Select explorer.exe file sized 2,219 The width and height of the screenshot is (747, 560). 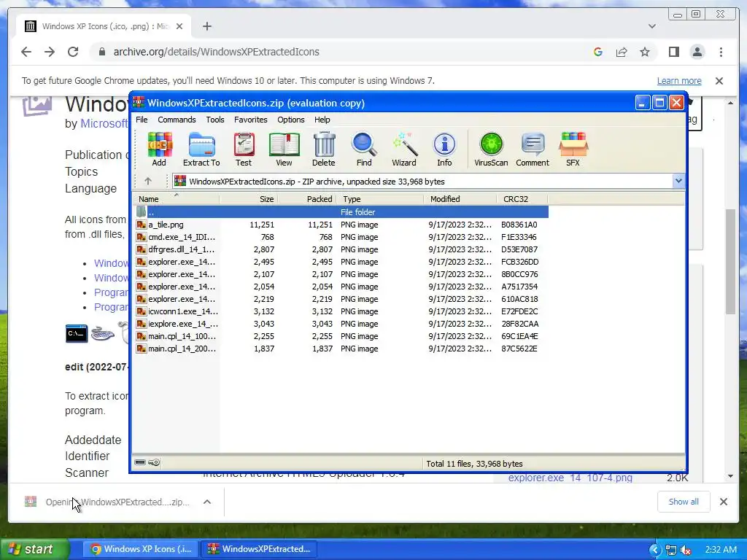point(341,298)
